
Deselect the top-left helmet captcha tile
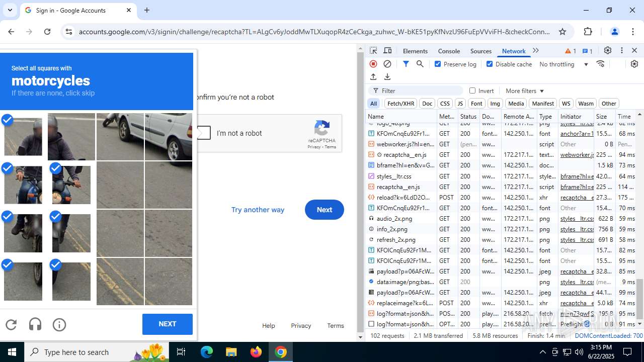pyautogui.click(x=23, y=137)
